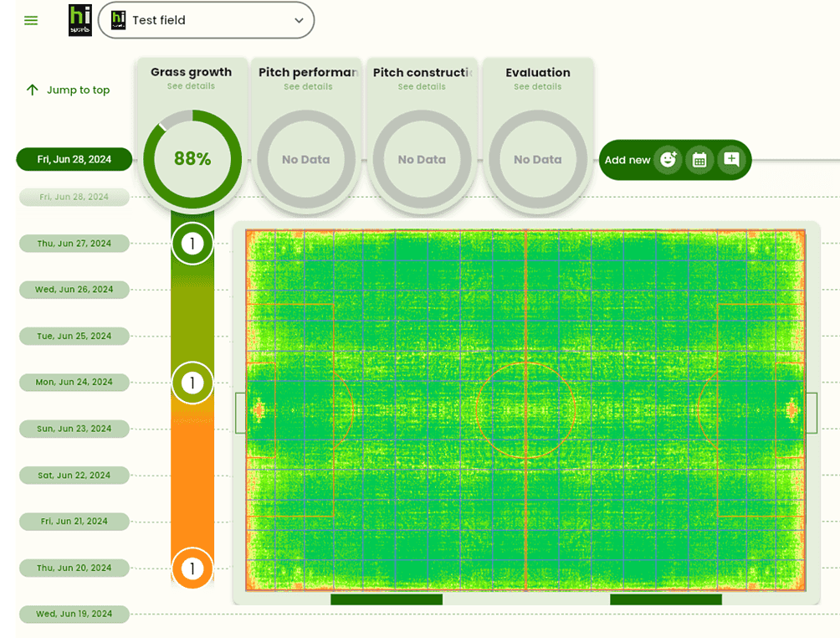The image size is (840, 638).
Task: Open the Mon, Jun 24 event marker
Action: pyautogui.click(x=192, y=383)
